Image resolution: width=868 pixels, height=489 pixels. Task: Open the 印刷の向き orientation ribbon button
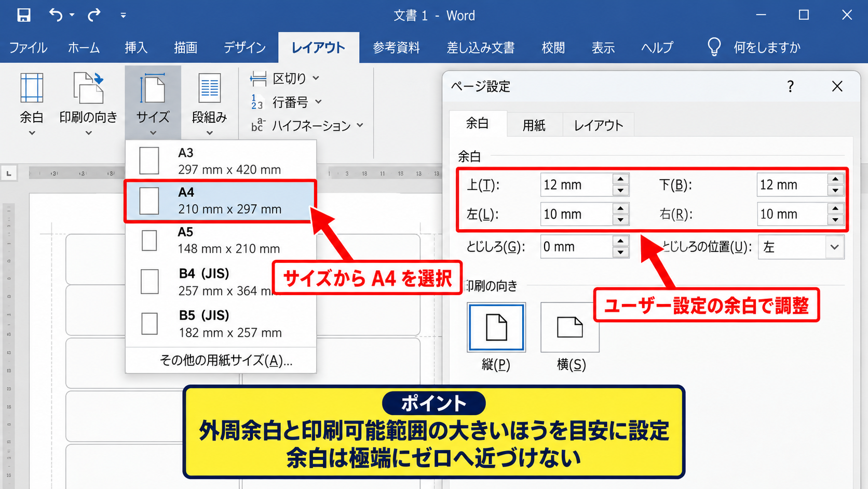pyautogui.click(x=88, y=104)
